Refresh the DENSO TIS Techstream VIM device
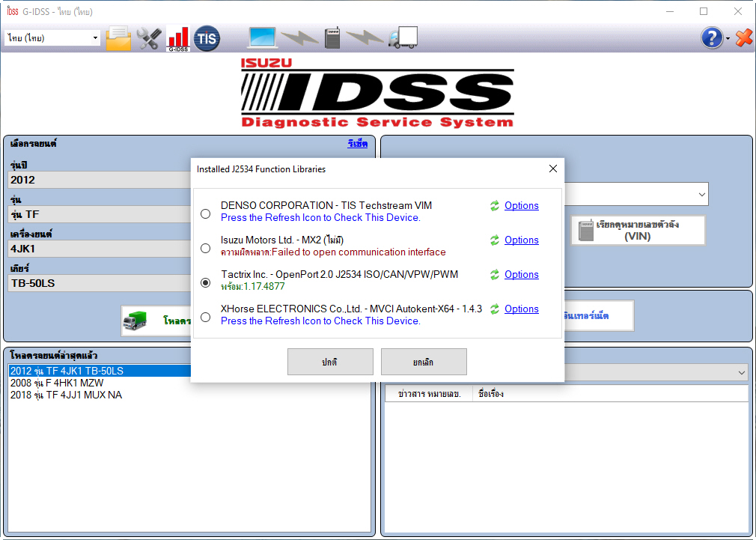Screen dimensions: 756x540 pos(495,206)
